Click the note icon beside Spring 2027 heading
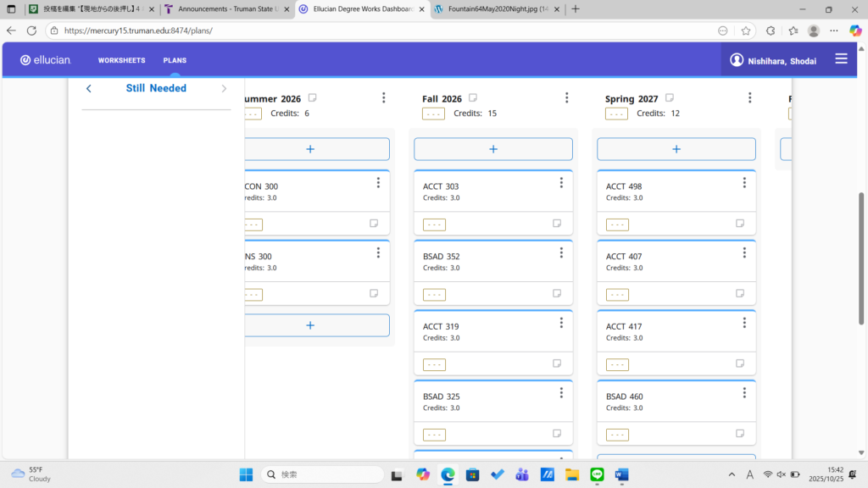This screenshot has height=488, width=868. [x=670, y=98]
